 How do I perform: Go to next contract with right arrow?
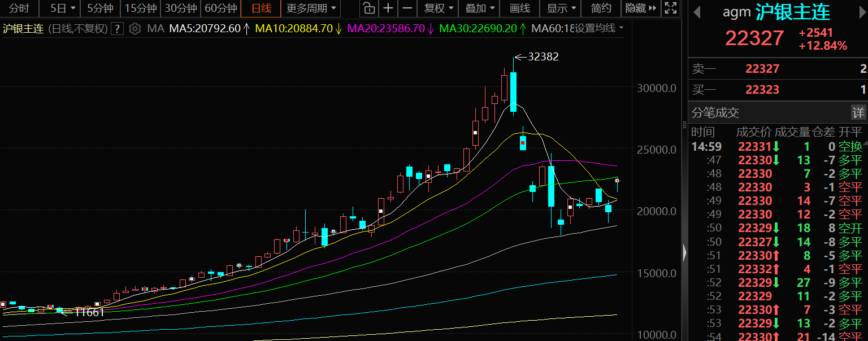(x=861, y=12)
